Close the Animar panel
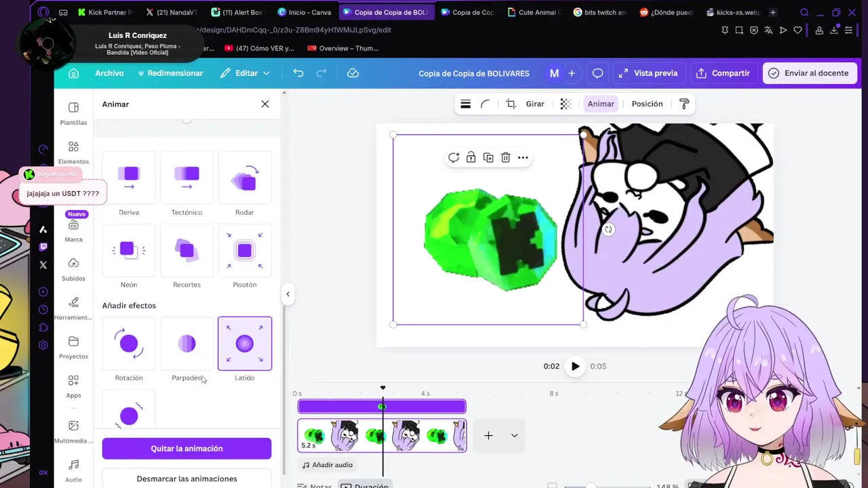868x488 pixels. 265,104
